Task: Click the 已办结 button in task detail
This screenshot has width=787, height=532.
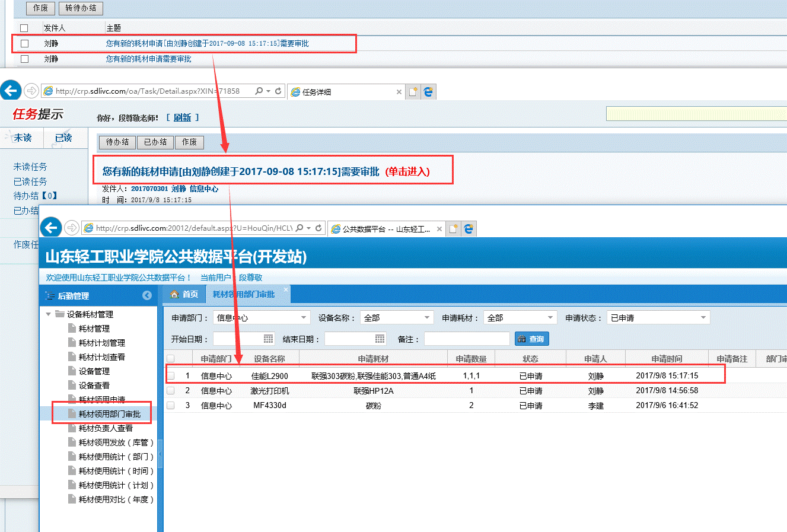Action: (x=155, y=142)
